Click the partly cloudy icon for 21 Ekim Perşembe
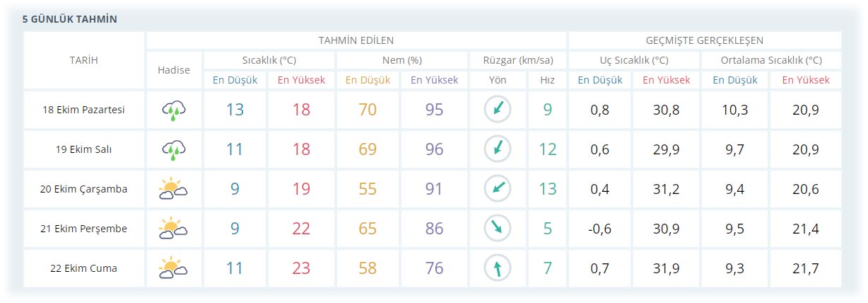This screenshot has height=303, width=868. (174, 229)
